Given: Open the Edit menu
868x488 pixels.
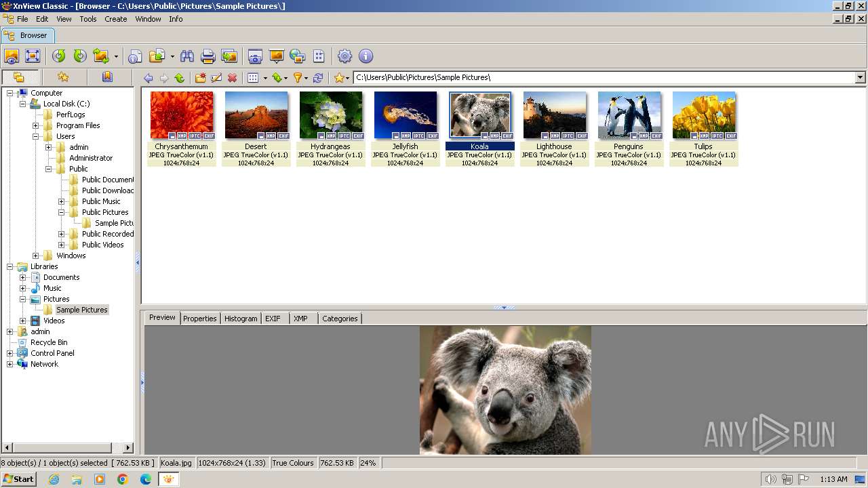Looking at the screenshot, I should 42,19.
